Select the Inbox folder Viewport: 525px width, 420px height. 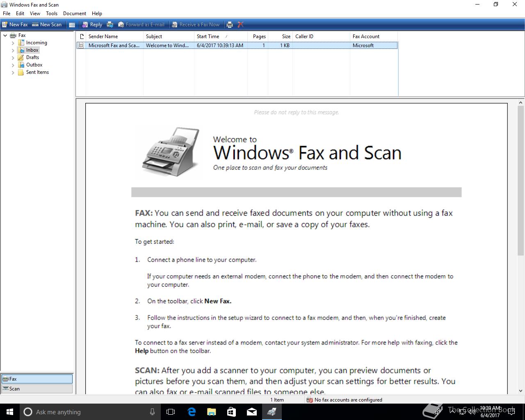pos(32,50)
